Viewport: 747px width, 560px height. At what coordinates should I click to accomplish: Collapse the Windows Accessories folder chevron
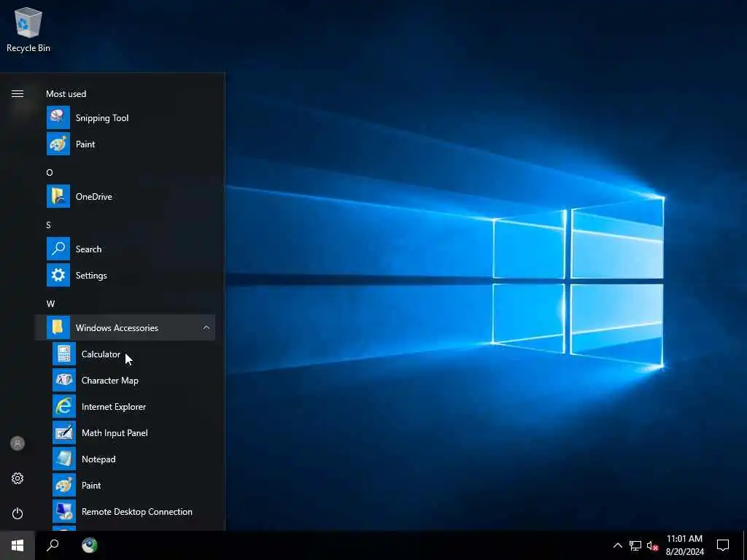(x=206, y=327)
